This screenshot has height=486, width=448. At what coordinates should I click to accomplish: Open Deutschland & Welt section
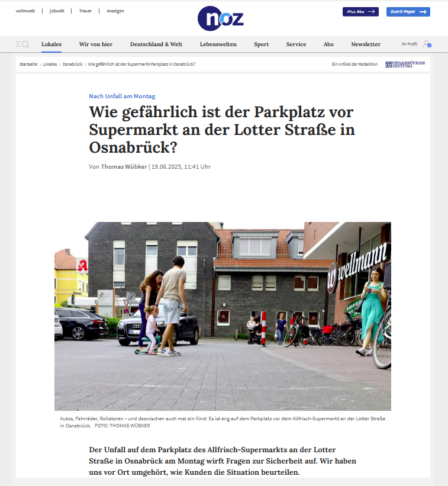click(156, 44)
